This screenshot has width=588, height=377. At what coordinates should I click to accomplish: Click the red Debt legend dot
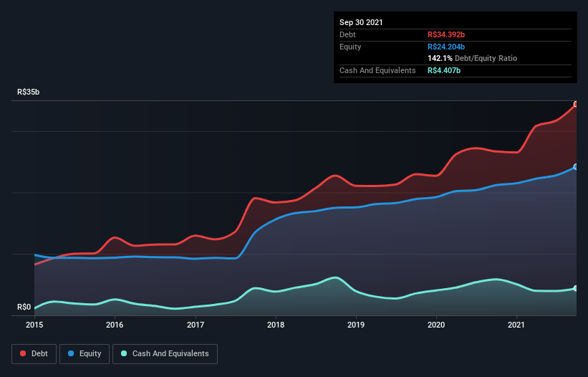click(x=23, y=353)
